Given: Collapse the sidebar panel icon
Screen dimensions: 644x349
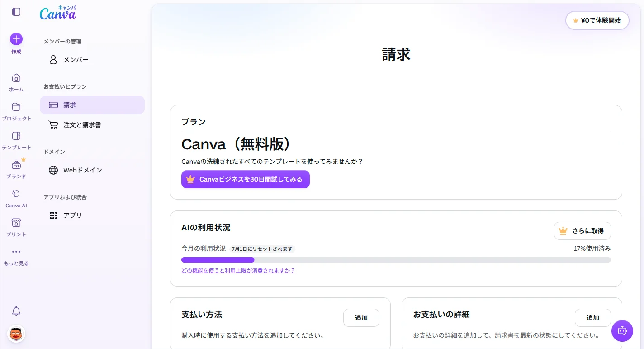Looking at the screenshot, I should click(x=16, y=12).
